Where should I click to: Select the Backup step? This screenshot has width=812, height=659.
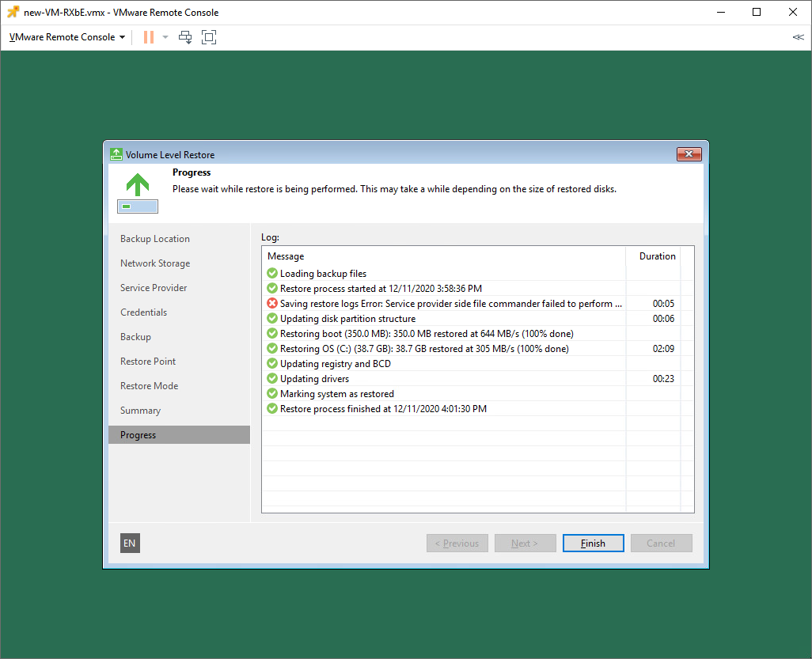pyautogui.click(x=135, y=337)
